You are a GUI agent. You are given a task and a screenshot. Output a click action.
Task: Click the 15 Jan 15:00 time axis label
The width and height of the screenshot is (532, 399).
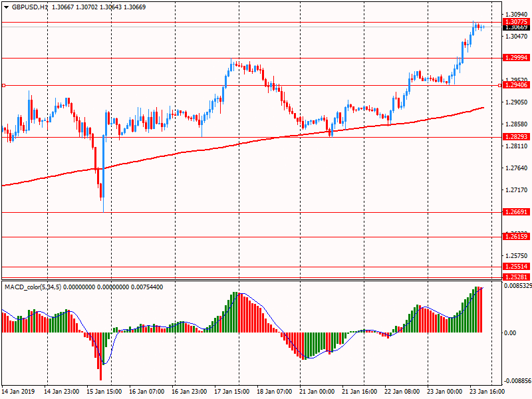[x=104, y=391]
